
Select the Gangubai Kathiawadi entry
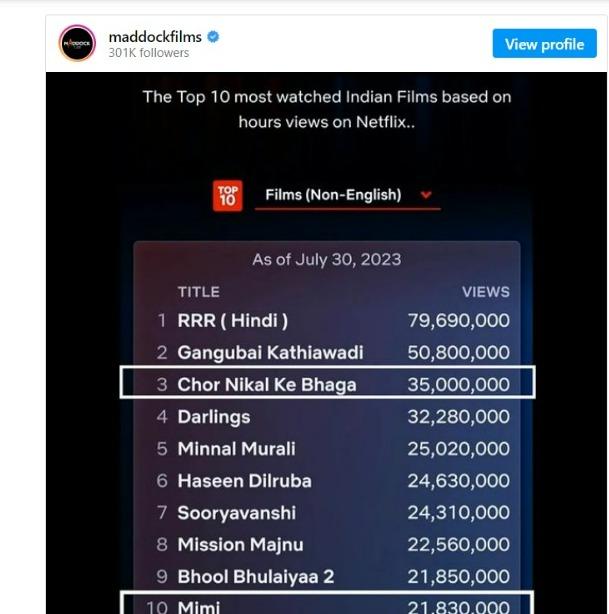click(270, 352)
